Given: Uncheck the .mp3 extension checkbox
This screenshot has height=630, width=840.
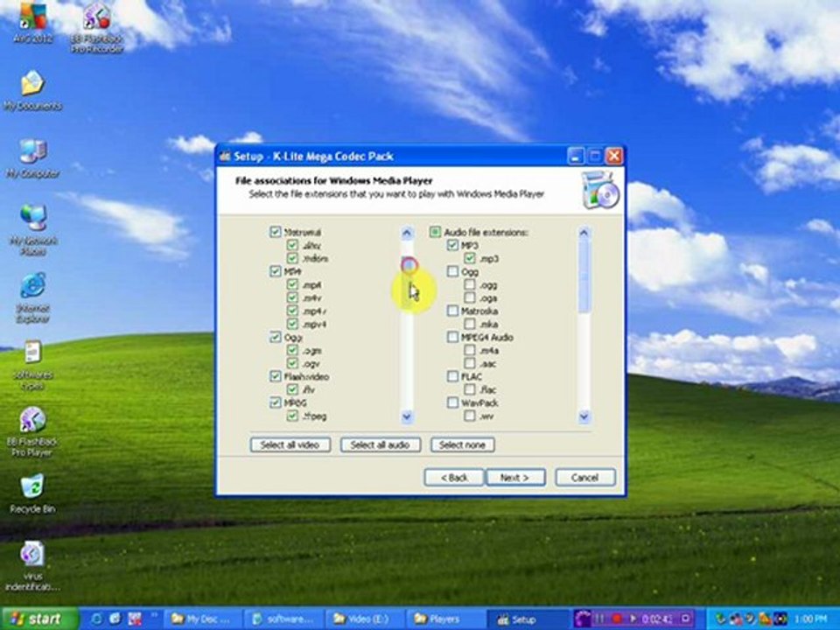Looking at the screenshot, I should 469,258.
